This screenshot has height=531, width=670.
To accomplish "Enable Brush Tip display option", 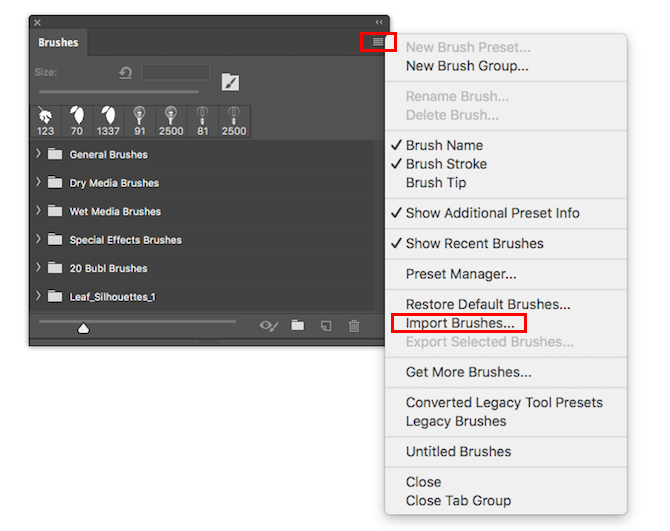I will click(505, 183).
